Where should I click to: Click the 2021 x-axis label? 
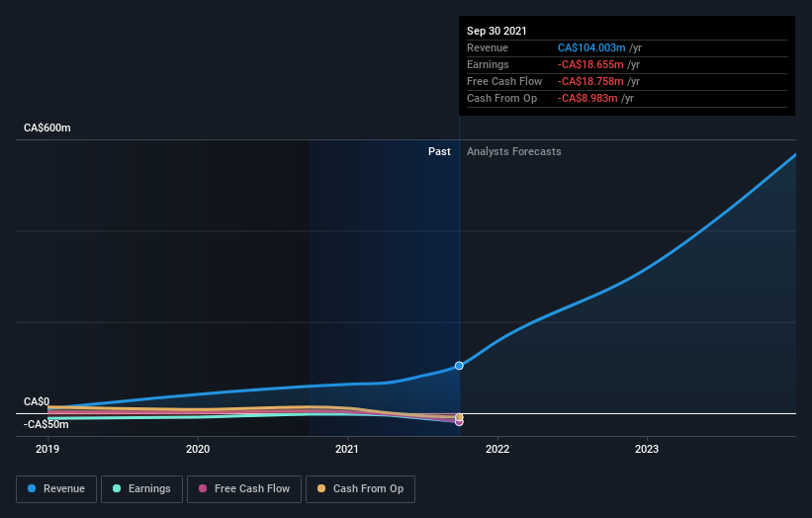(x=347, y=449)
